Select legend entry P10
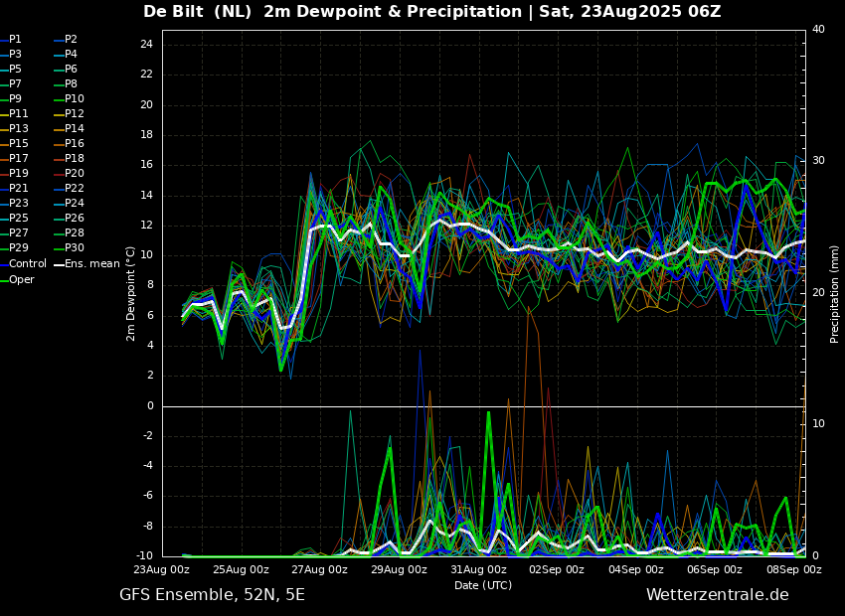This screenshot has width=845, height=616. 69,98
